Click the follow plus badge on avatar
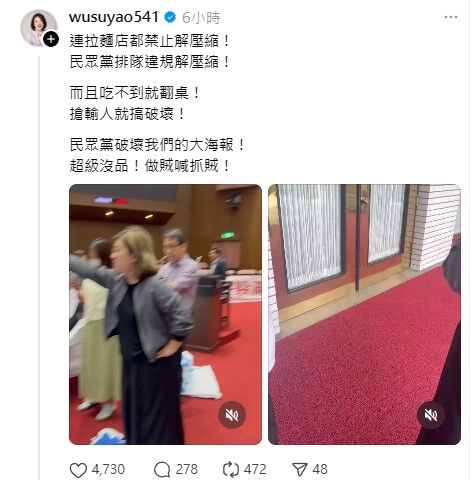The height and width of the screenshot is (480, 470). tap(51, 39)
